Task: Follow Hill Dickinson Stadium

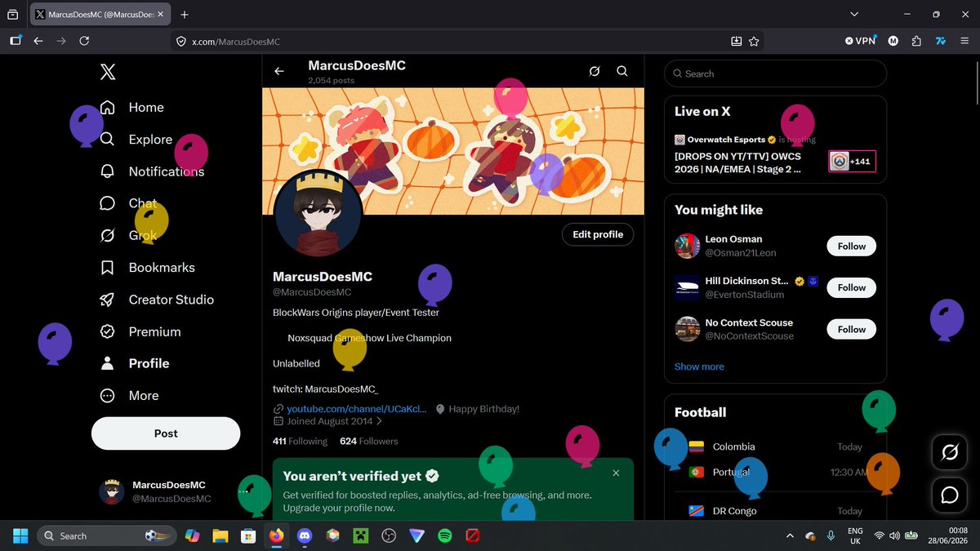Action: pos(852,287)
